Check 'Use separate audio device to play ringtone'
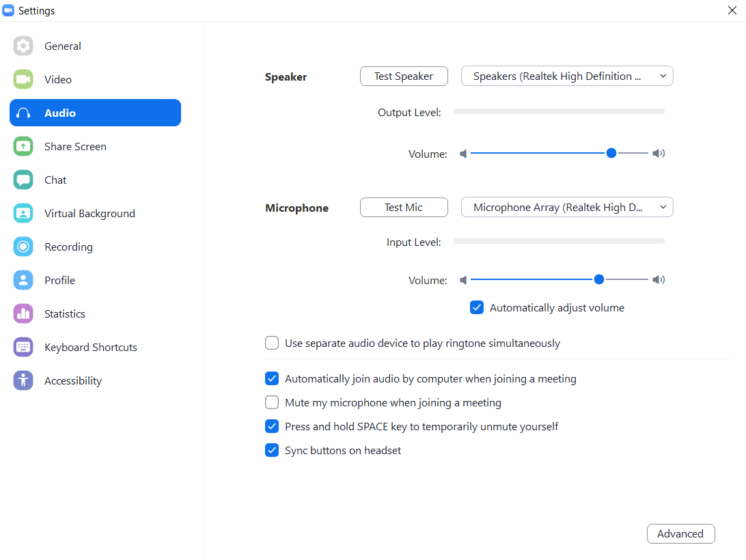 [x=272, y=343]
